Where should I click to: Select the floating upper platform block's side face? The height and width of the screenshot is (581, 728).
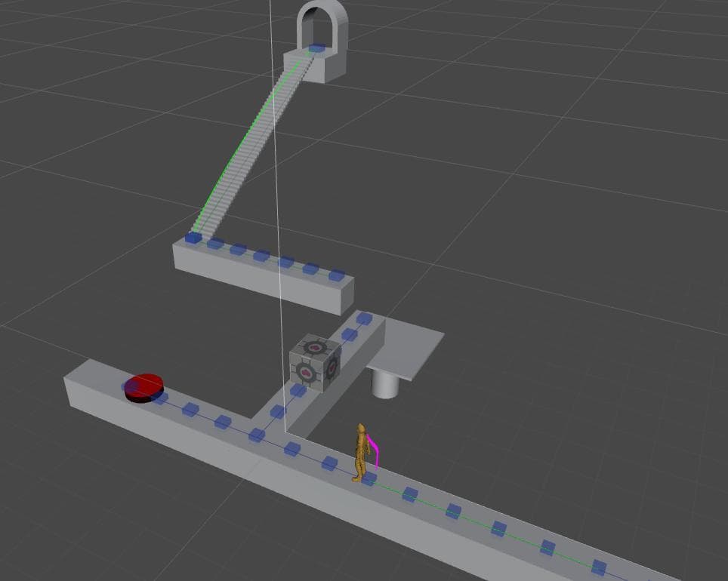[x=258, y=280]
